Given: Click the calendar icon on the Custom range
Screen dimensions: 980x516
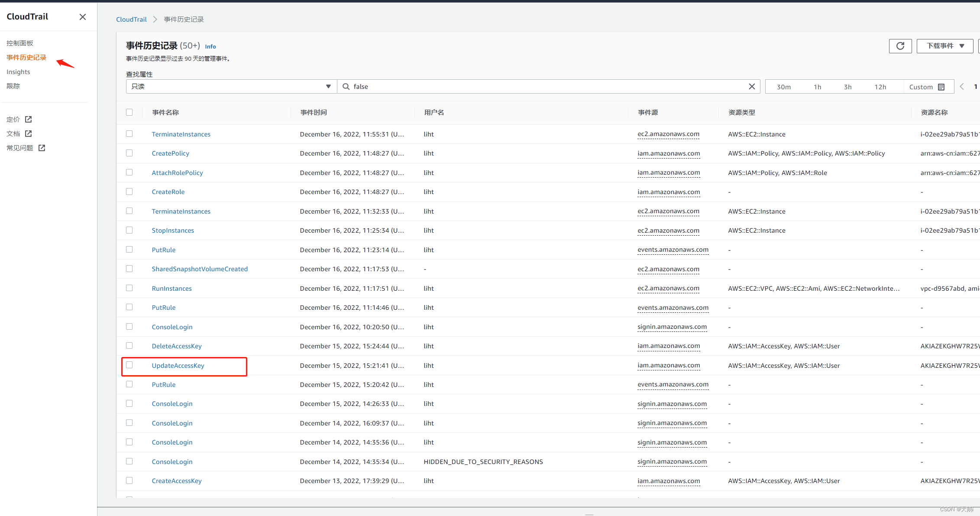Looking at the screenshot, I should pos(941,87).
